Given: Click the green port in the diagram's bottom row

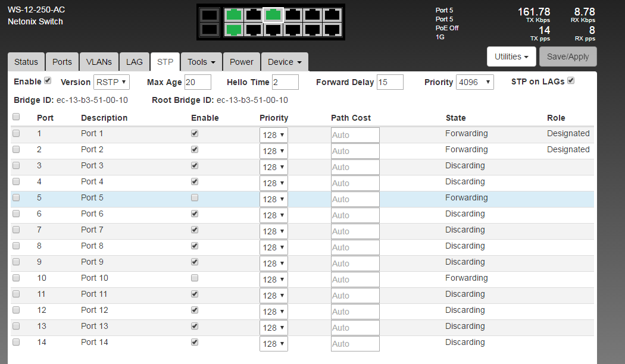Looking at the screenshot, I should coord(234,29).
